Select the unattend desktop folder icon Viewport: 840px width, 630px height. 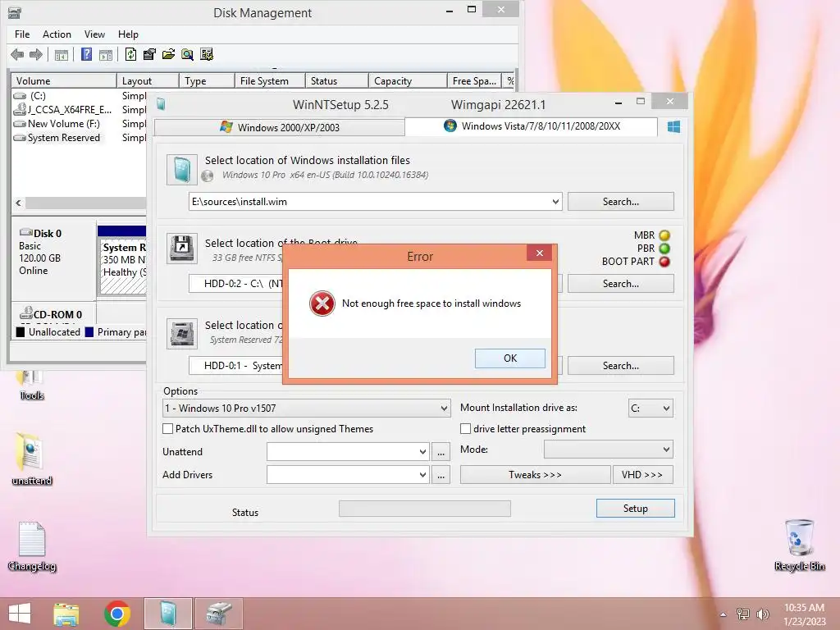(x=31, y=458)
